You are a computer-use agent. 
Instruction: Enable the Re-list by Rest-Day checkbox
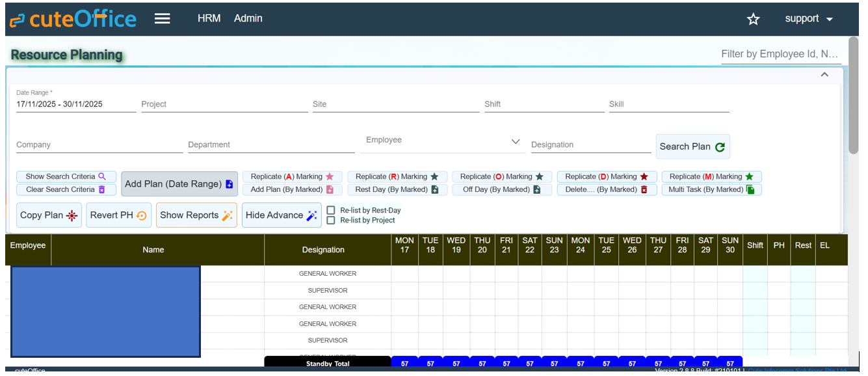tap(331, 210)
